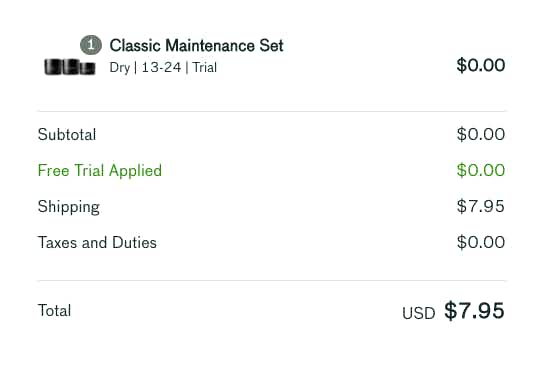546x375 pixels.
Task: Click the bold $0.00 item price
Action: 481,65
